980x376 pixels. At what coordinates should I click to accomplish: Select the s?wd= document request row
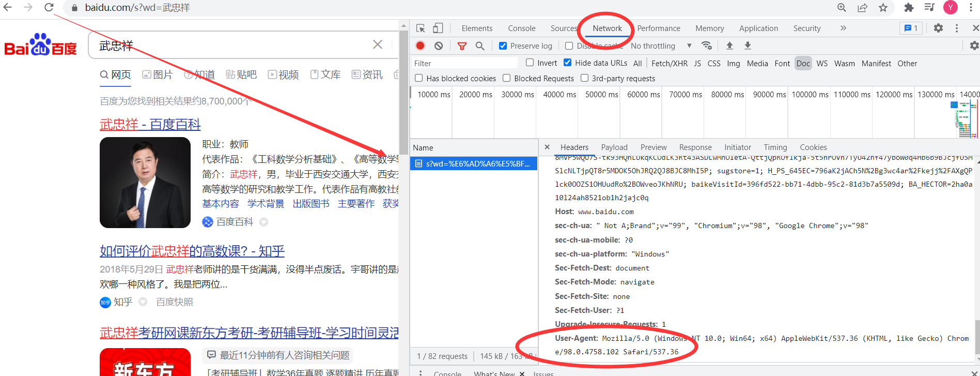pos(474,163)
